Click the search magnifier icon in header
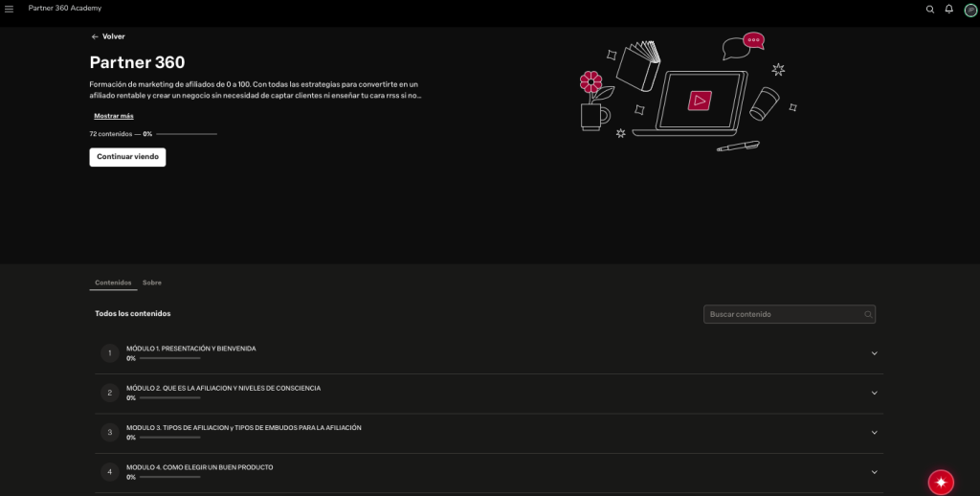Screen dimensions: 980x496 [930, 10]
